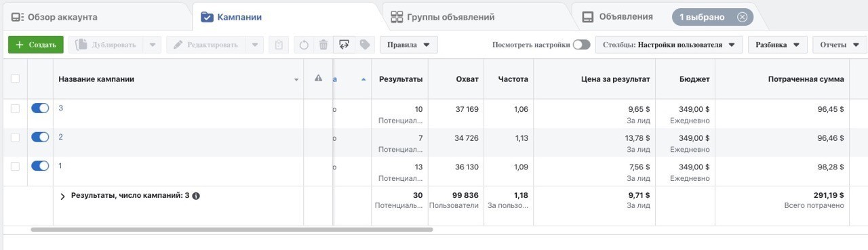The height and width of the screenshot is (250, 868).
Task: Tick the select-all campaigns header checkbox
Action: 15,79
